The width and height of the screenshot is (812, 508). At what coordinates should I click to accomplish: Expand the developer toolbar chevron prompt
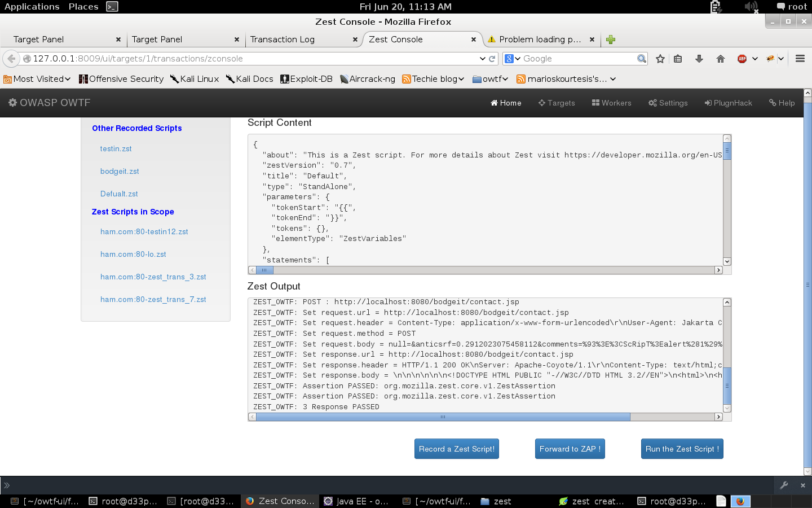[7, 485]
